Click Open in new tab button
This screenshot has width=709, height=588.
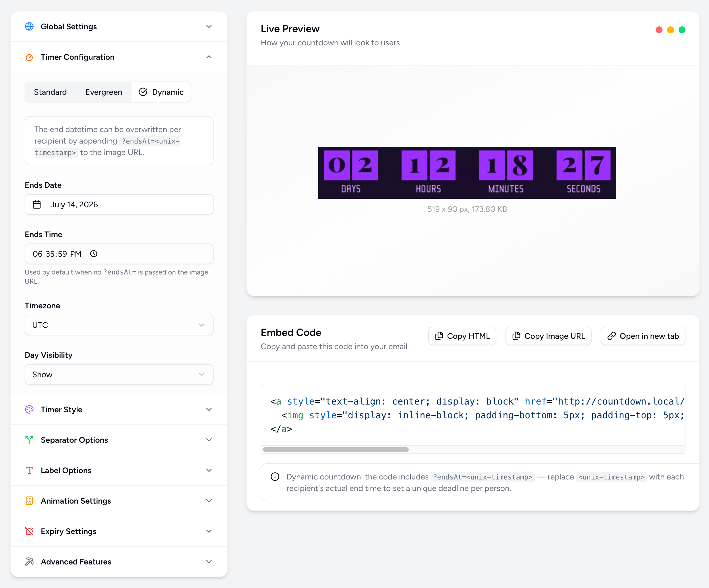643,336
